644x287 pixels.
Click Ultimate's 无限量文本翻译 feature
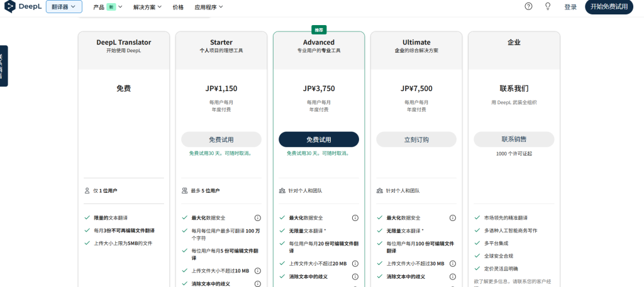point(405,230)
